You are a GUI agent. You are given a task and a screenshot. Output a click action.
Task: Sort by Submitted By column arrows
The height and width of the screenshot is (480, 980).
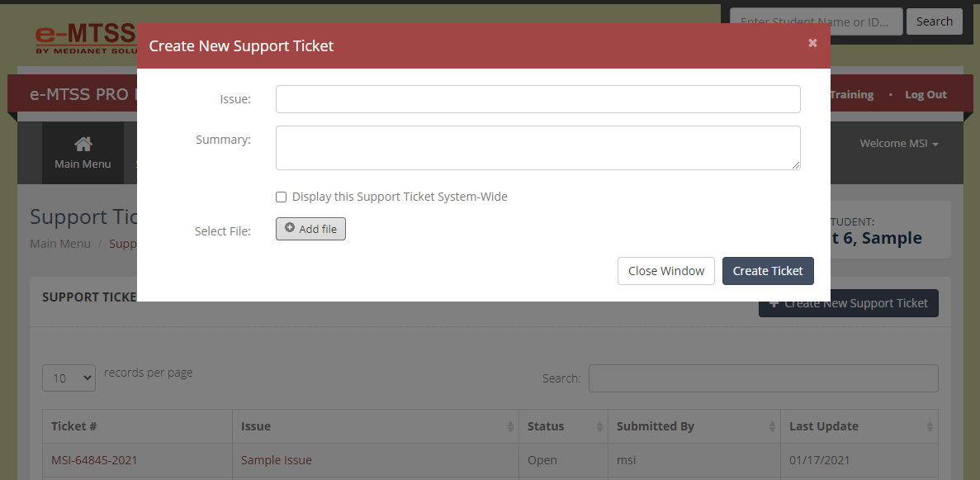[x=773, y=427]
